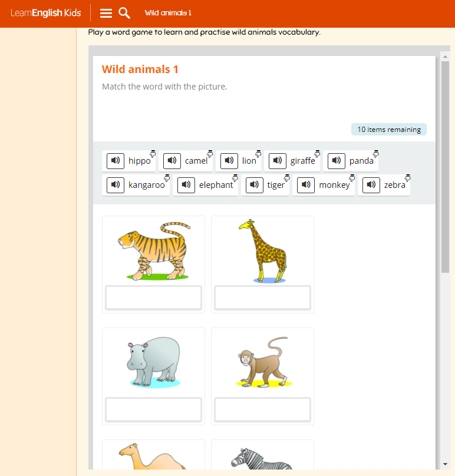The width and height of the screenshot is (455, 476).
Task: Play audio for the word monkey
Action: click(x=306, y=185)
